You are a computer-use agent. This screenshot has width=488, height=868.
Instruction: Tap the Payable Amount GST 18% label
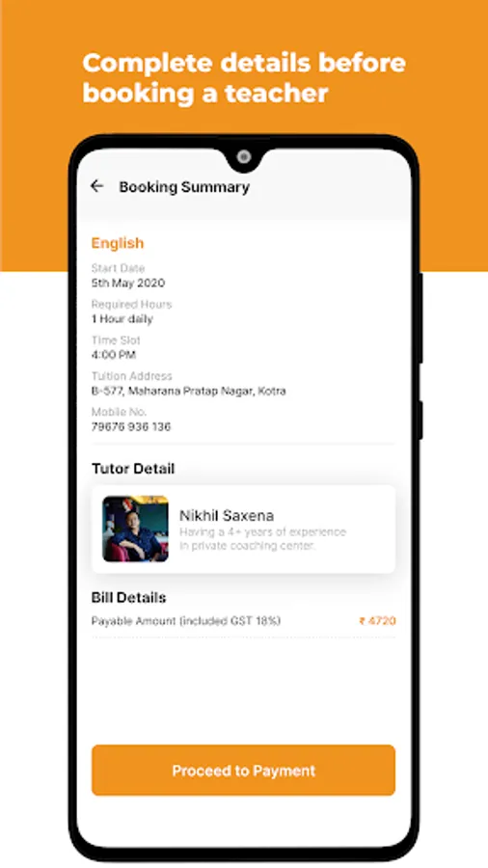coord(186,620)
